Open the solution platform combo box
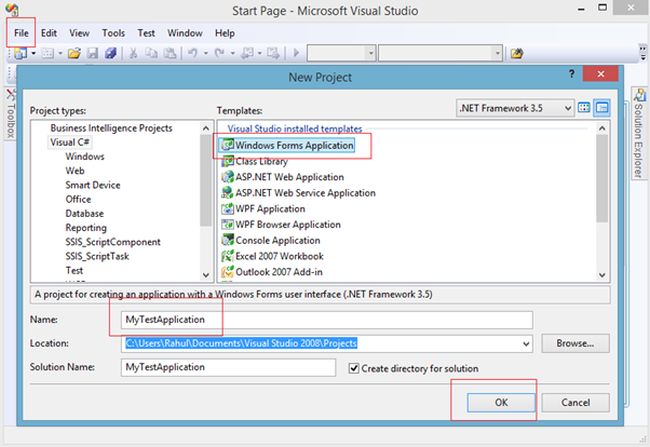 [440, 53]
